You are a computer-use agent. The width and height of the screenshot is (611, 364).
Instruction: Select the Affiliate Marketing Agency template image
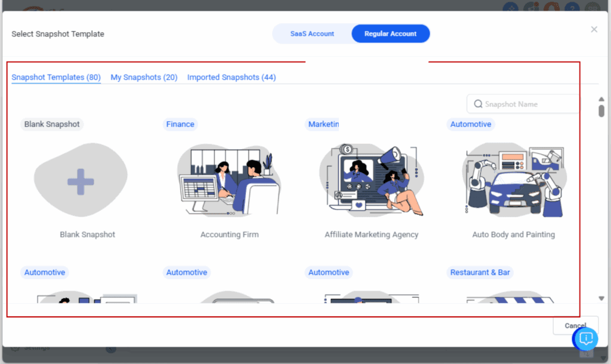pos(371,180)
